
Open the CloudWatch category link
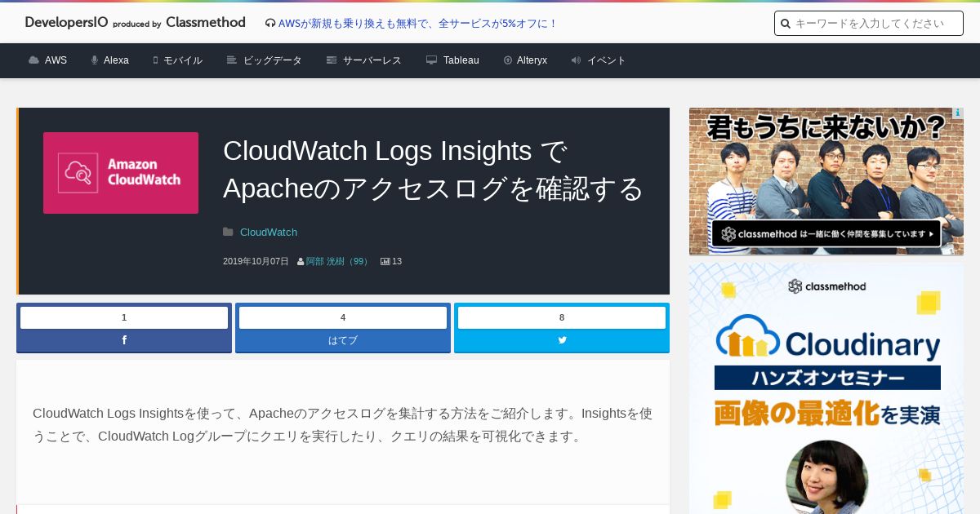269,233
